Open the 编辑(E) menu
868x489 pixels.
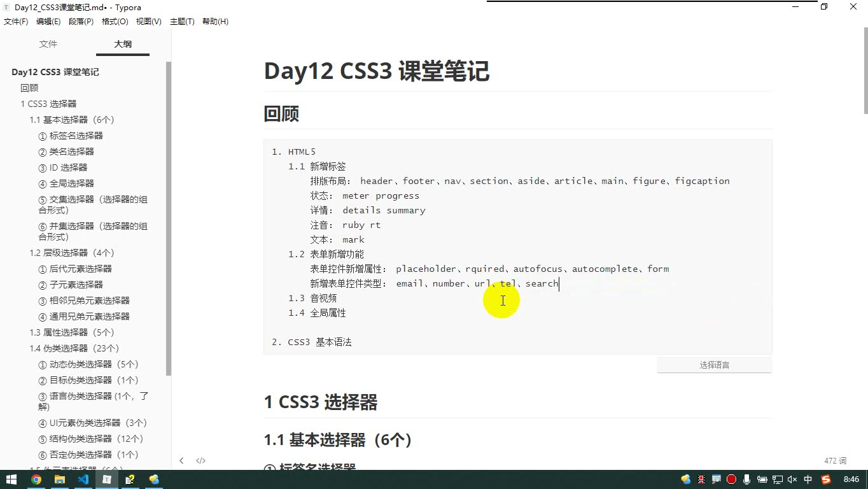48,22
